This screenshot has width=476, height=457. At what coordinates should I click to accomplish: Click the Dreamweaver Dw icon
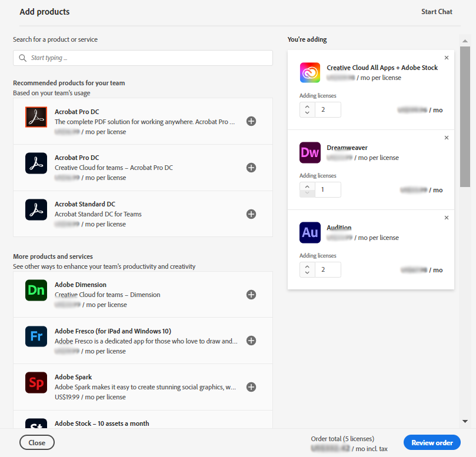coord(309,152)
